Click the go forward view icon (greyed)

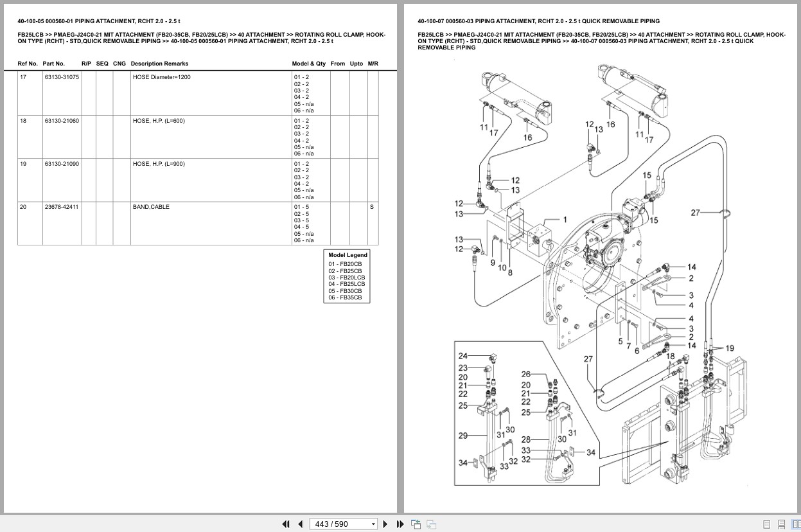coord(431,524)
